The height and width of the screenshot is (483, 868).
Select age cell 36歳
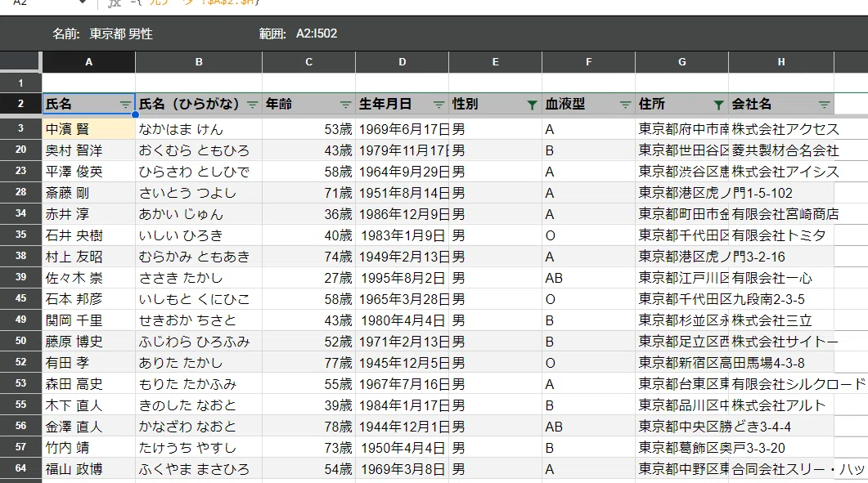tap(309, 214)
